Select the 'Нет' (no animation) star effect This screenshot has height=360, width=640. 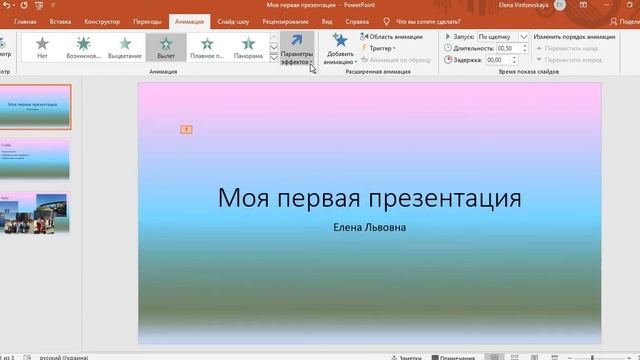point(42,47)
